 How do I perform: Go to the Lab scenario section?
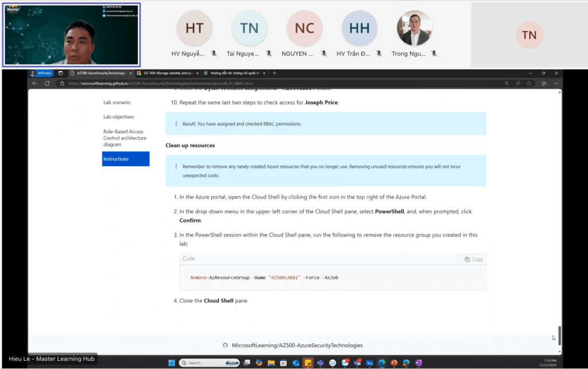[x=117, y=102]
